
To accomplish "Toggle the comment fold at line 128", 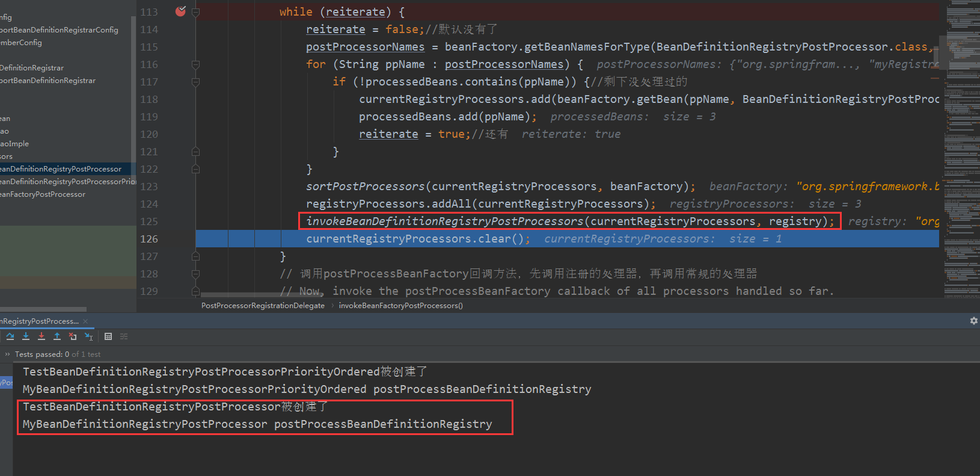I will point(195,274).
